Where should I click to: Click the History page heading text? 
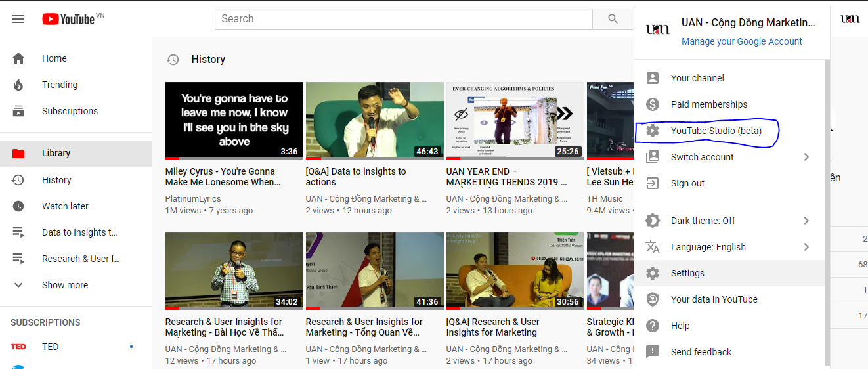(x=208, y=59)
